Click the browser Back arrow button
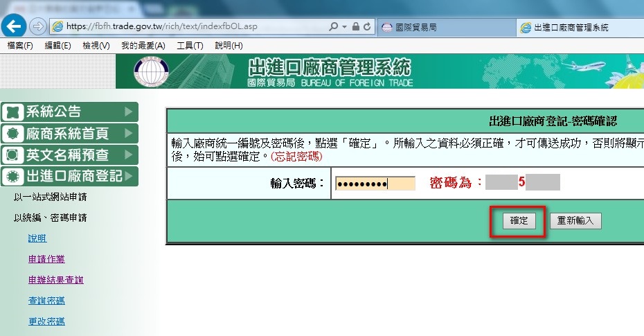This screenshot has width=644, height=336. coord(14,27)
